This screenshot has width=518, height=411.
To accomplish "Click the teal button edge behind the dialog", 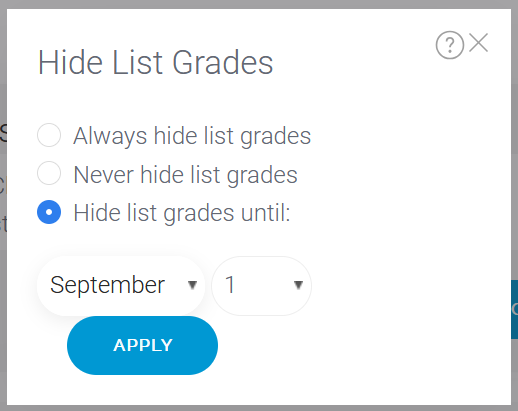I will (514, 309).
